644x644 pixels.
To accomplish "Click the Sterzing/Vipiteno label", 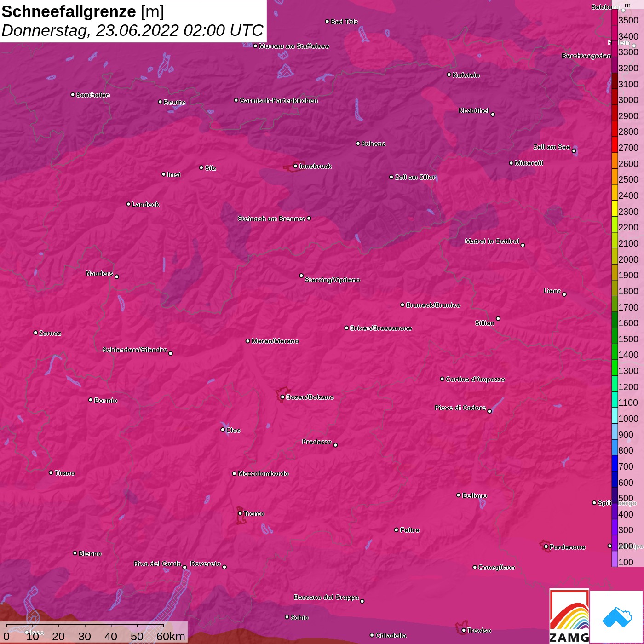I will pos(333,280).
